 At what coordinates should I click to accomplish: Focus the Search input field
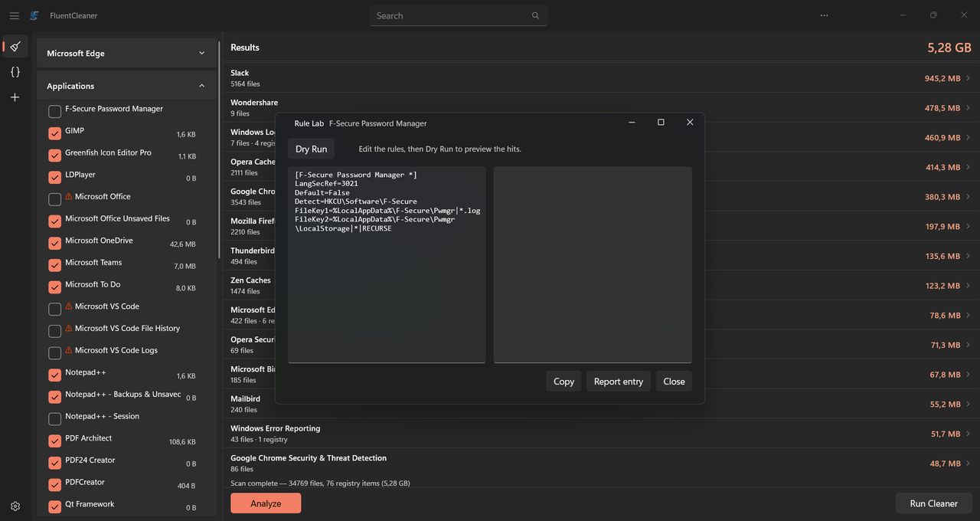[x=459, y=15]
